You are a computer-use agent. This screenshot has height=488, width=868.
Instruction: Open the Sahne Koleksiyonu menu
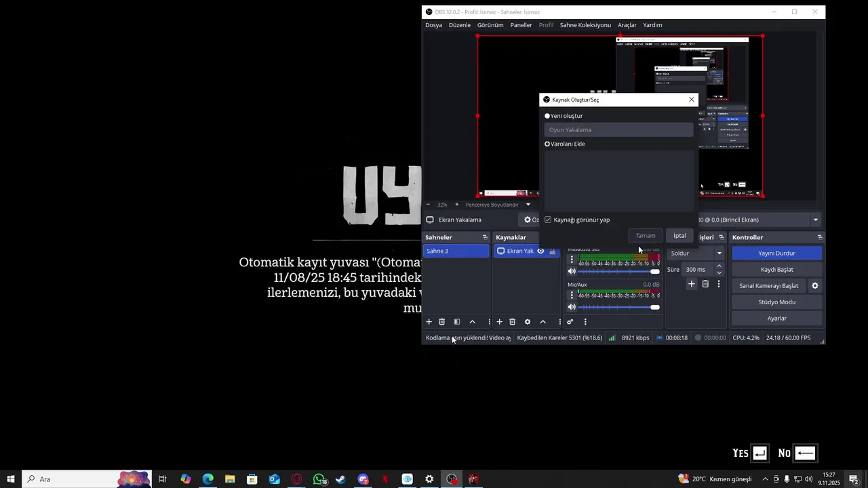[585, 25]
